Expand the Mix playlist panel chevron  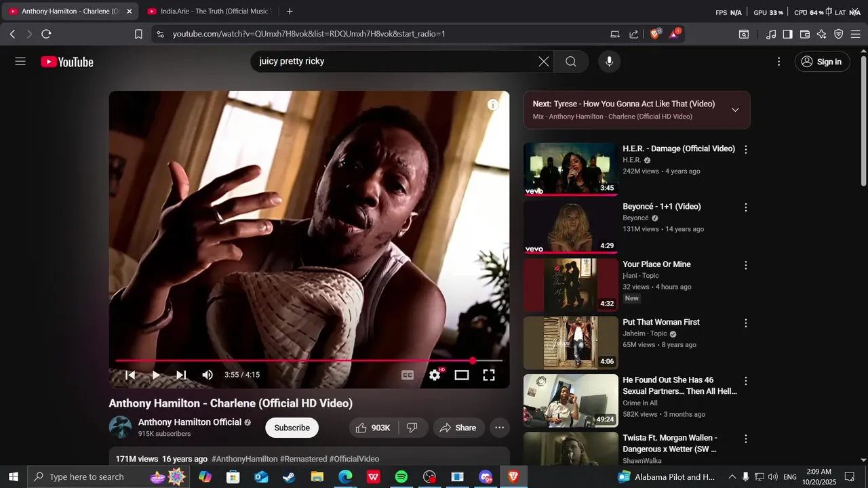point(735,110)
